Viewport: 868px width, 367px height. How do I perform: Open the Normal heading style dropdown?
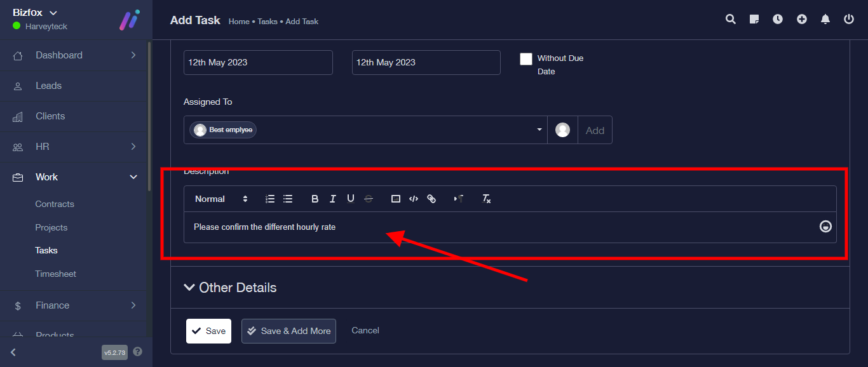click(x=221, y=199)
